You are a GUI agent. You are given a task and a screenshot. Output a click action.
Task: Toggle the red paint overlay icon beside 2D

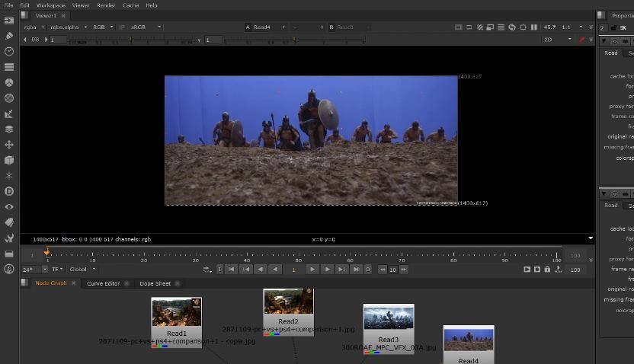tap(582, 40)
